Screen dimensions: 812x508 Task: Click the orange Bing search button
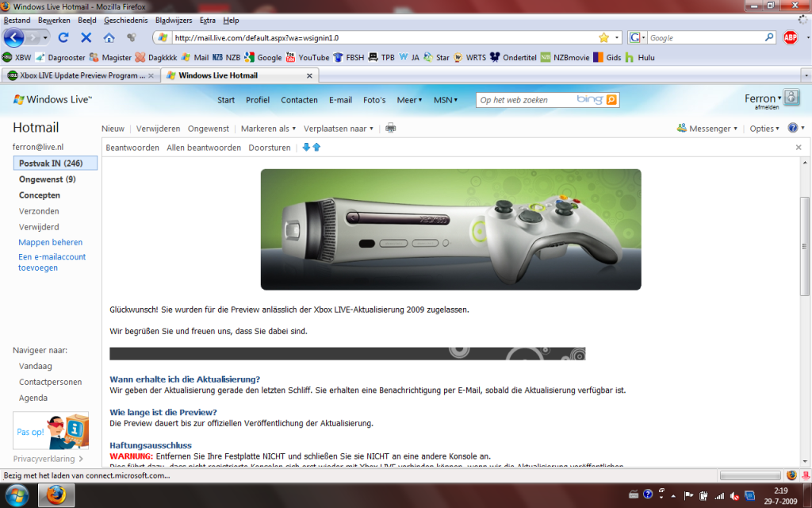coord(611,99)
